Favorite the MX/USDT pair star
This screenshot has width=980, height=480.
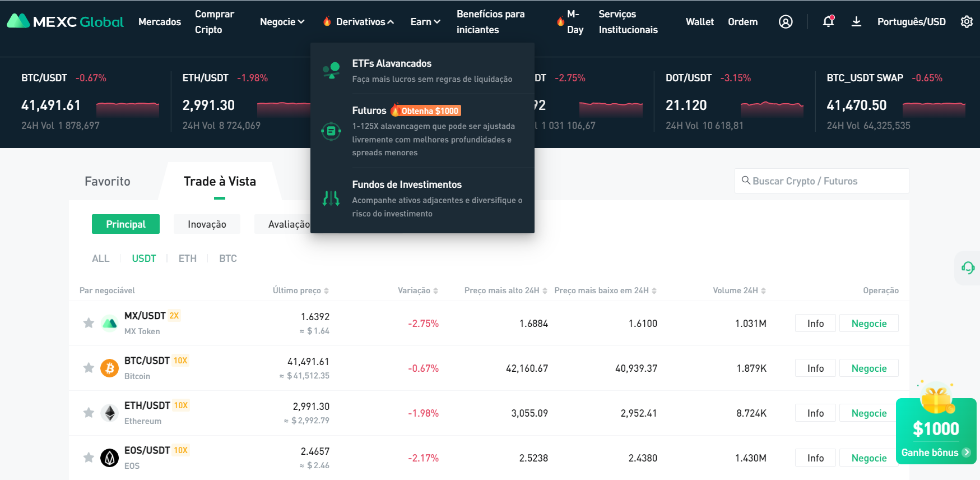tap(89, 323)
